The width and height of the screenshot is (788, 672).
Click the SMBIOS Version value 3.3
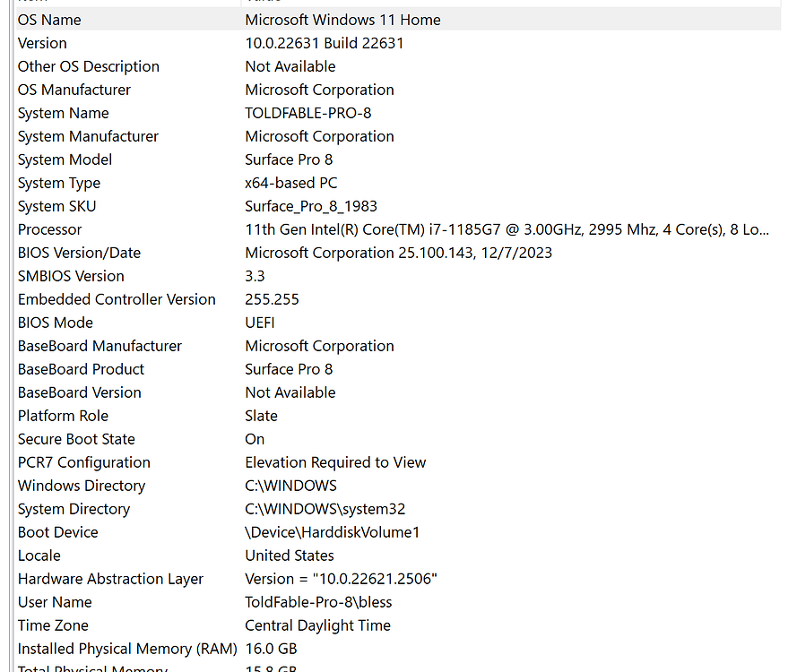pos(254,275)
